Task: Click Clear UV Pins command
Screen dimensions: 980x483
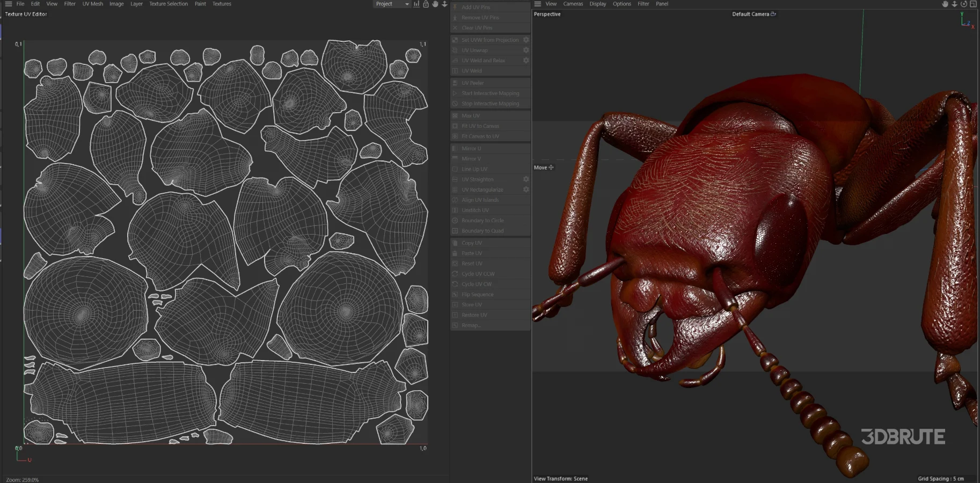Action: [491, 27]
